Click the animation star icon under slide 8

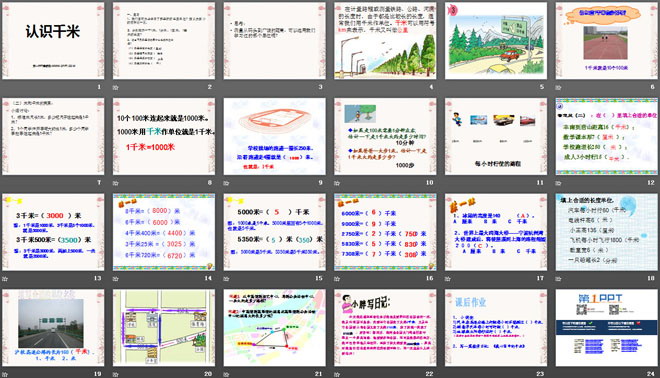115,183
